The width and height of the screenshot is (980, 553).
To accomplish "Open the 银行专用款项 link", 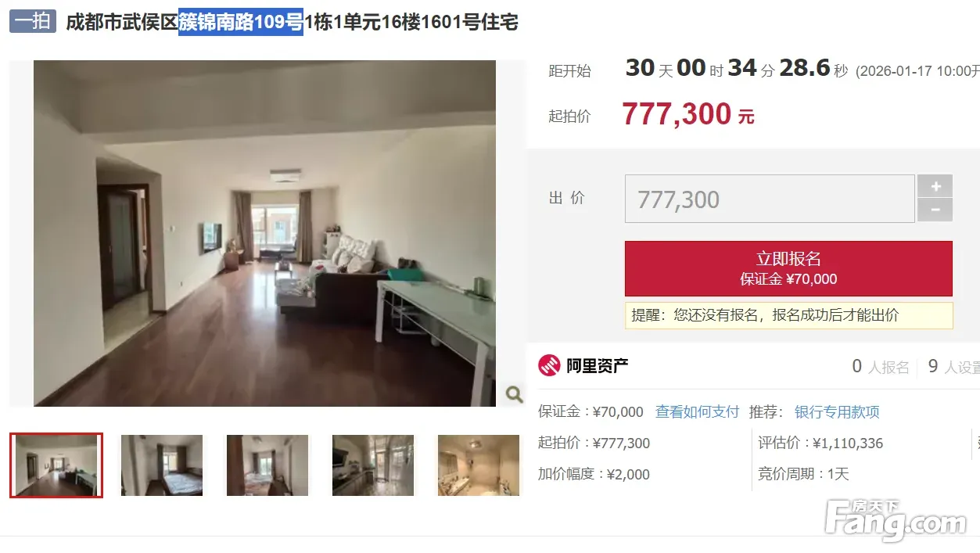I will tap(837, 411).
